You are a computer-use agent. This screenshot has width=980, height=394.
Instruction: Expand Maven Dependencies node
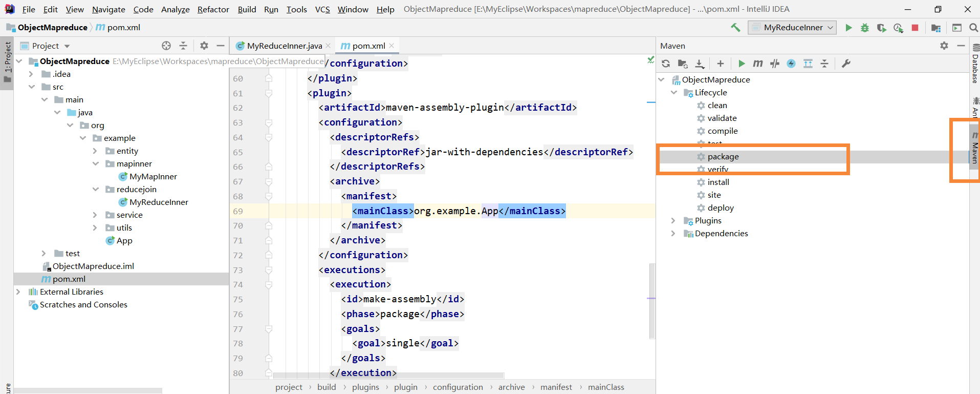coord(673,234)
